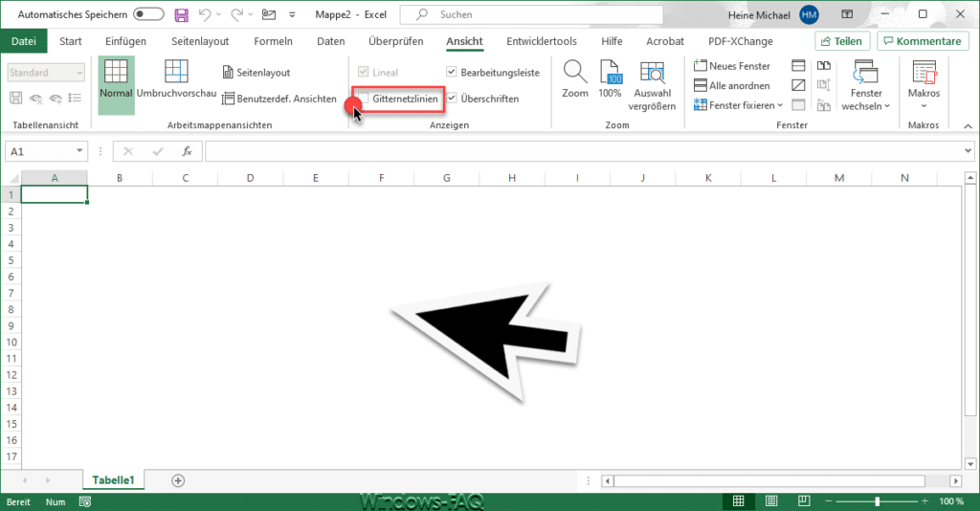
Task: Click the Heine Michael account avatar
Action: (809, 14)
